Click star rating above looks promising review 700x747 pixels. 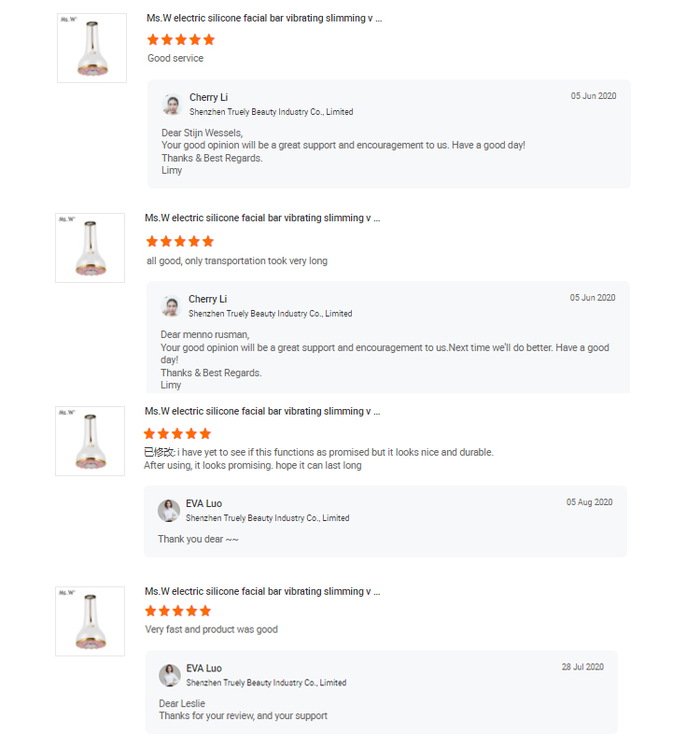(177, 433)
